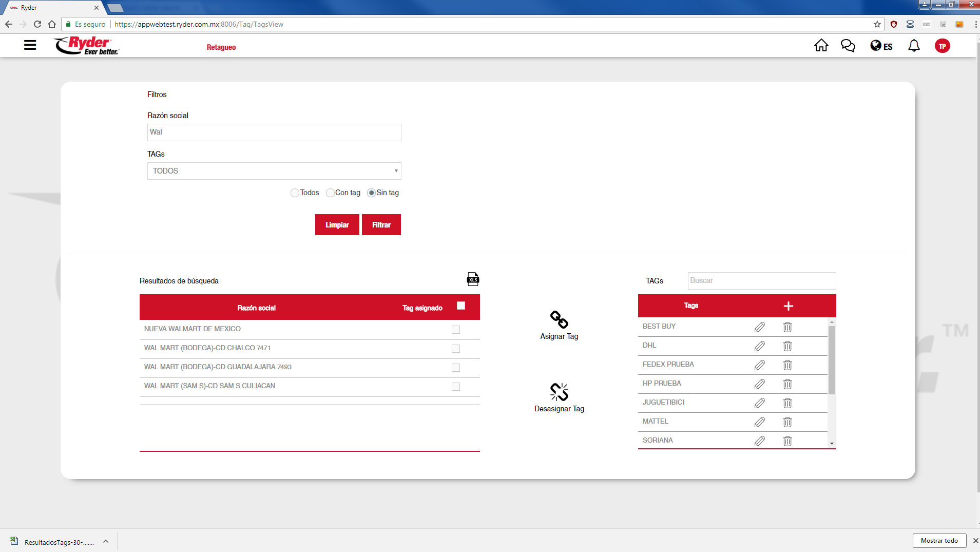Open the chat messages icon
The width and height of the screenshot is (980, 552).
tap(848, 46)
